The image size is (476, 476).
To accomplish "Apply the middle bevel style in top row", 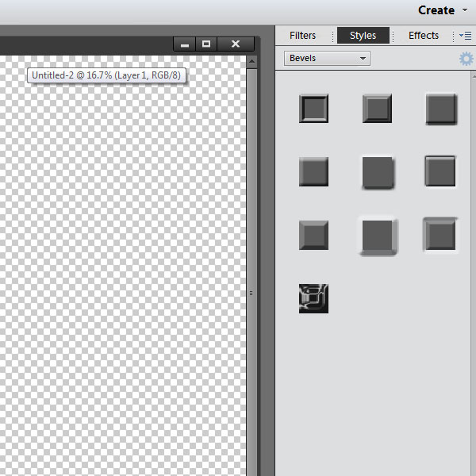I will (x=377, y=109).
